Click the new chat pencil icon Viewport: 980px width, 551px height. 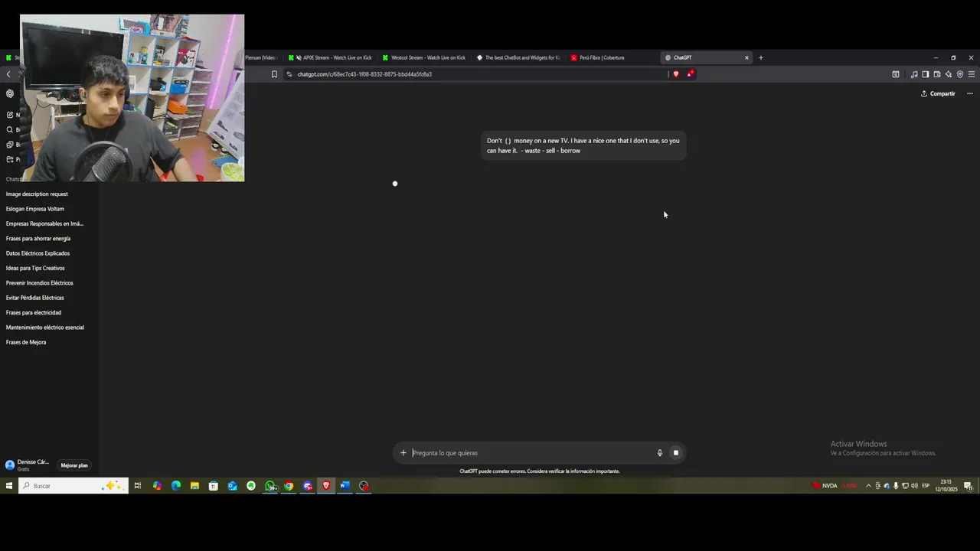[x=10, y=115]
